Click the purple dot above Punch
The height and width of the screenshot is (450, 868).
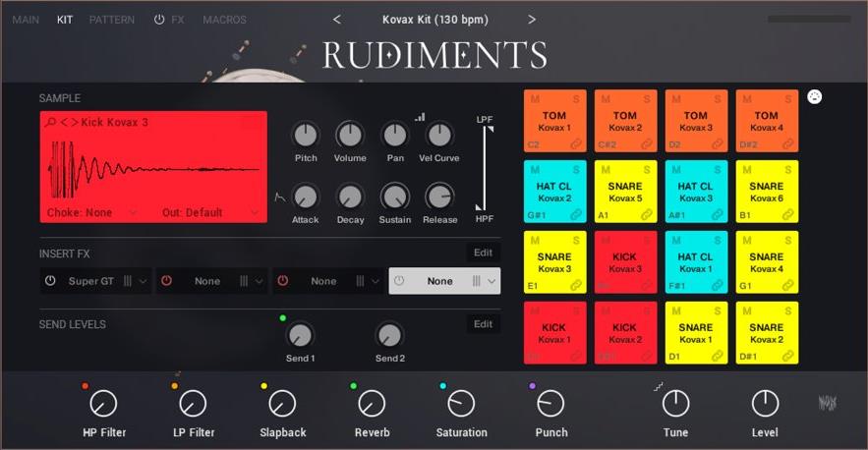point(532,386)
